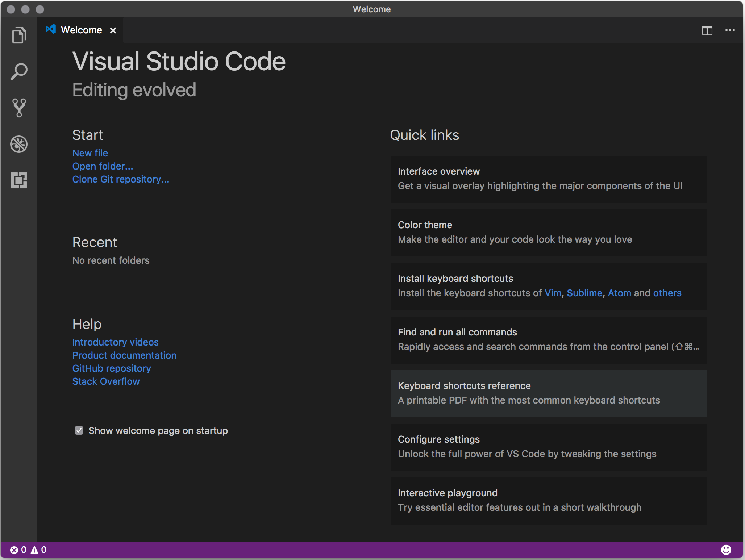Create a New file
Viewport: 745px width, 560px height.
pos(90,153)
